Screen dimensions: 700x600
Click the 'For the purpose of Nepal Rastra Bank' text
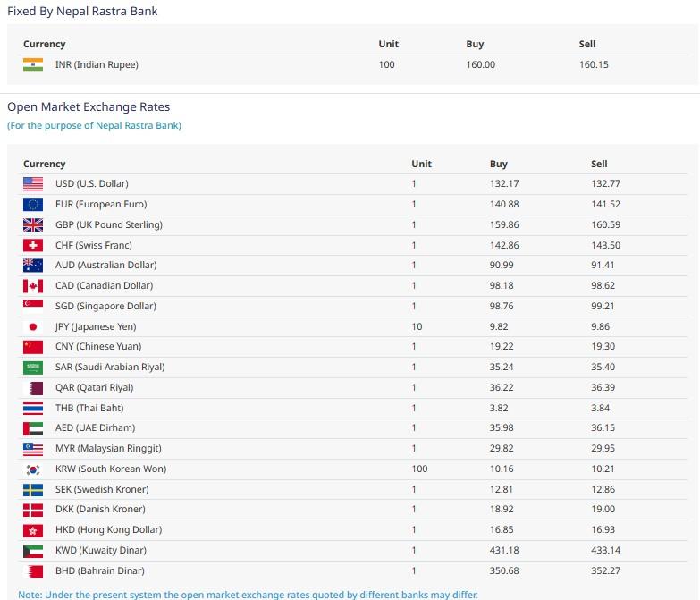coord(94,125)
